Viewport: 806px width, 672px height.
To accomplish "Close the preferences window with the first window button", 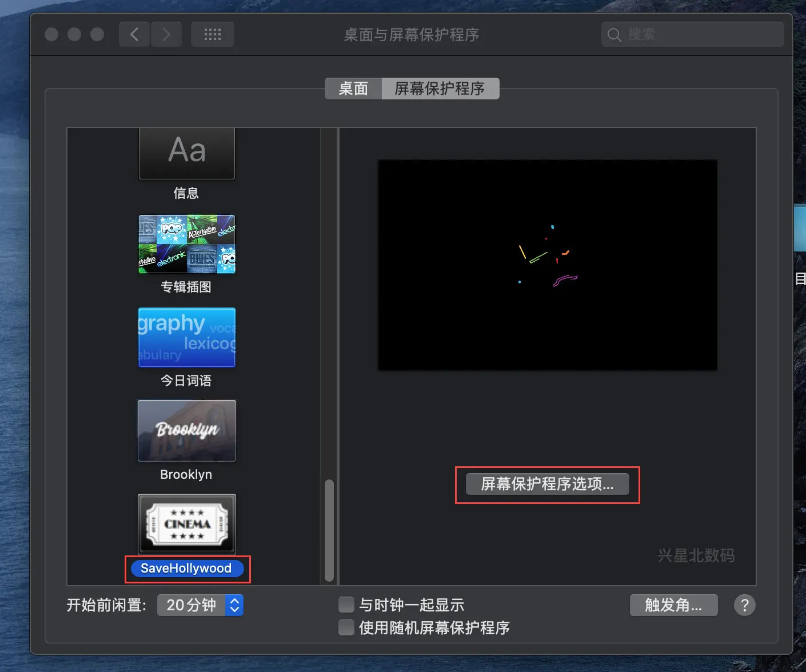I will [51, 34].
